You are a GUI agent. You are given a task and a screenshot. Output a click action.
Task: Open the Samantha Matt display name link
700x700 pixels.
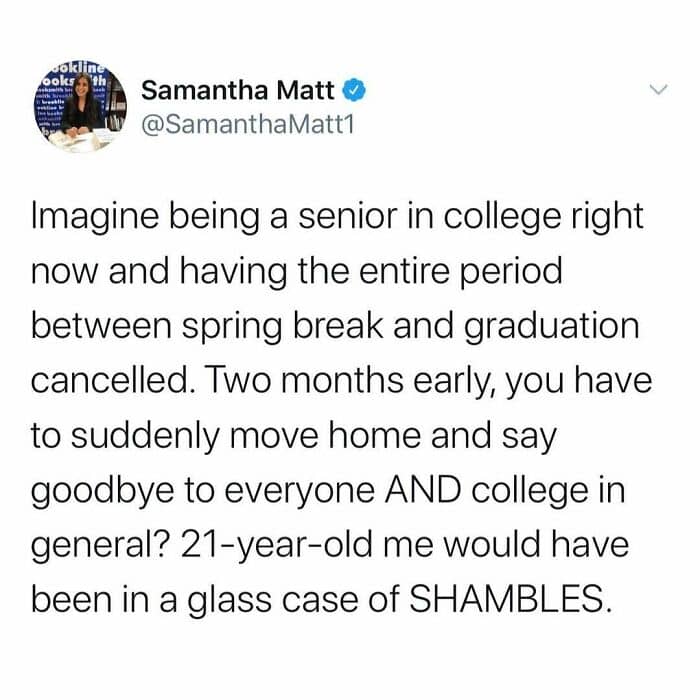[x=239, y=92]
